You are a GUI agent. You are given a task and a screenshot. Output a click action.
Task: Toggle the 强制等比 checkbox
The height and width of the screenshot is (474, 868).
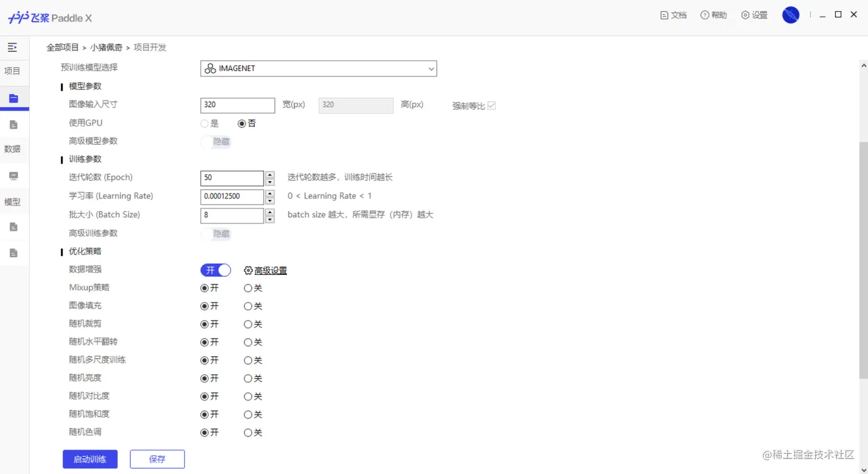(491, 106)
